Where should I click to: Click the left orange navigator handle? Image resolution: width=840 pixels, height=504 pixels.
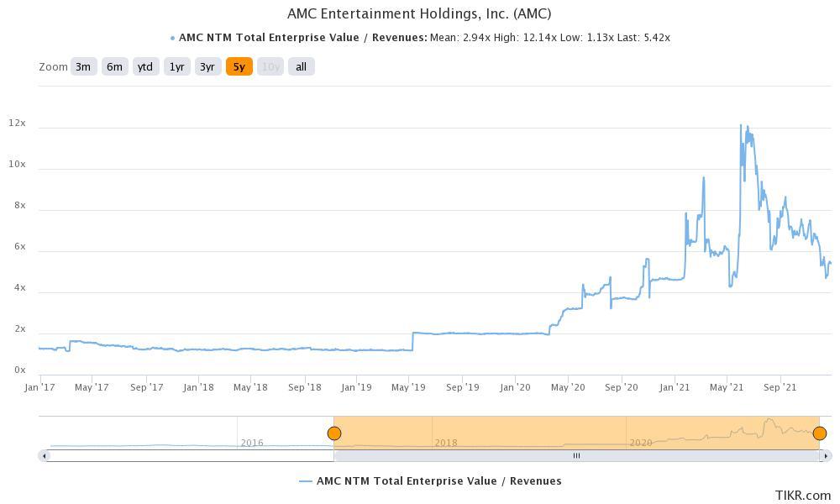(334, 433)
